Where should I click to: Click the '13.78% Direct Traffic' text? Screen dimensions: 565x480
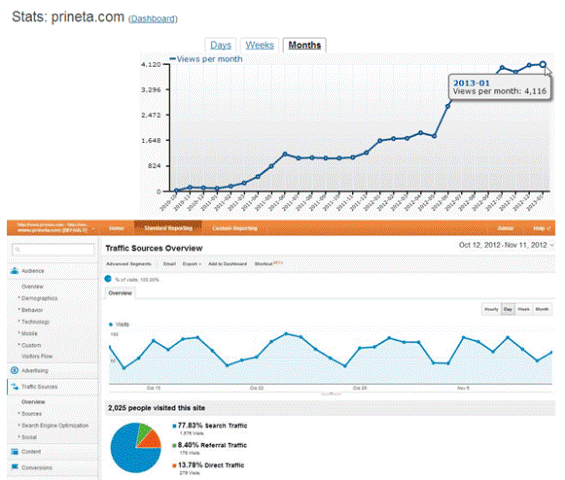pos(211,465)
